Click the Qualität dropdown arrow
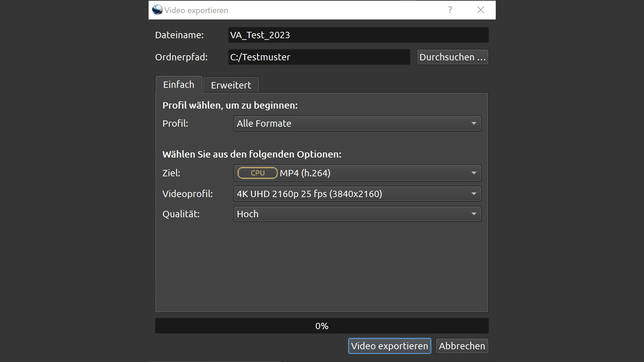This screenshot has width=644, height=362. click(474, 214)
